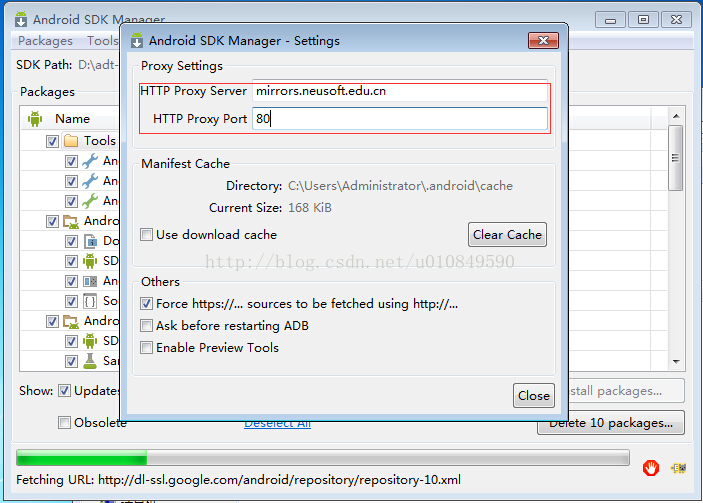Screen dimensions: 703x503
Task: Toggle the Updates show filter checkbox
Action: 65,390
